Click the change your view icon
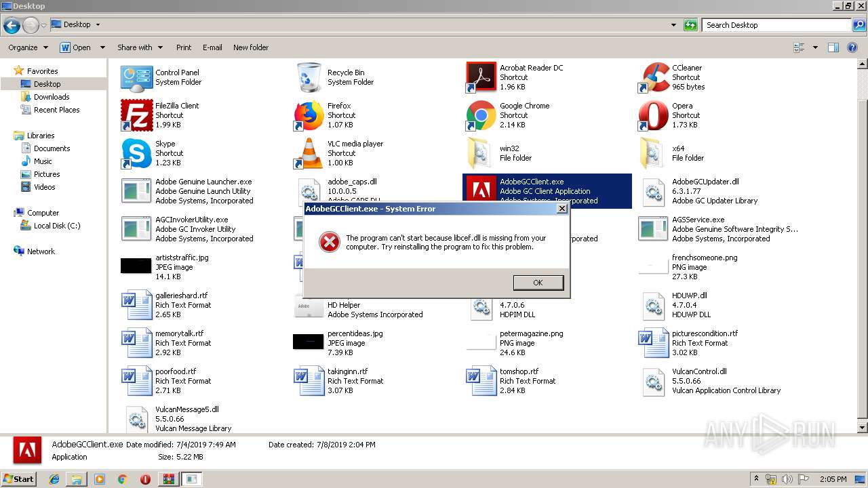The image size is (868, 488). [799, 47]
